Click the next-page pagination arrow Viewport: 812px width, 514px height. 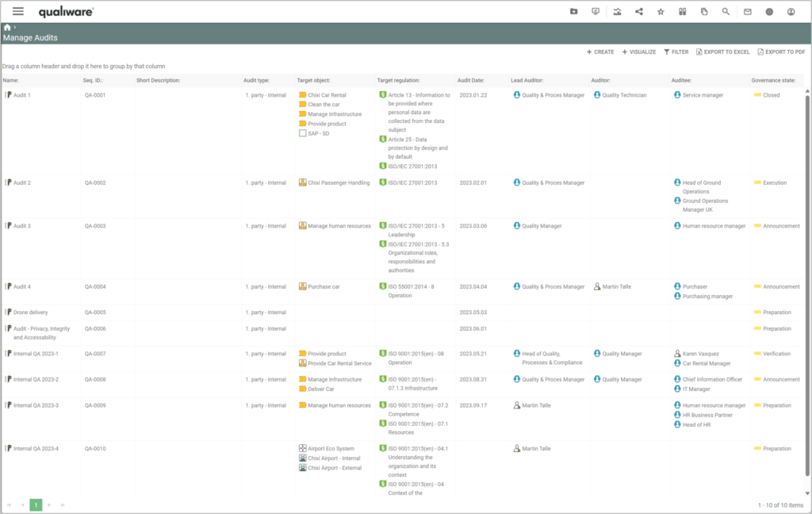[49, 504]
